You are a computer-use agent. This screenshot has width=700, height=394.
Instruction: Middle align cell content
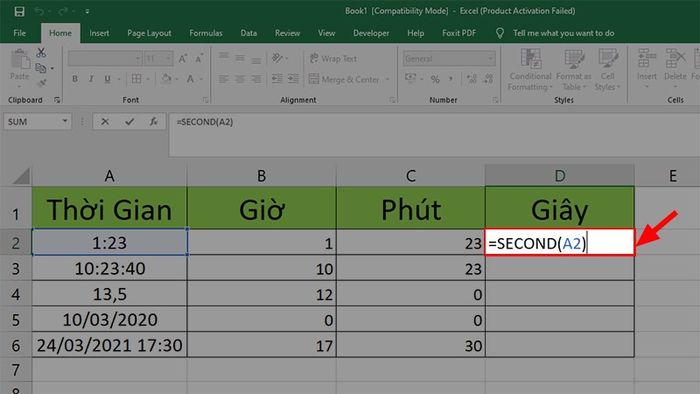240,58
